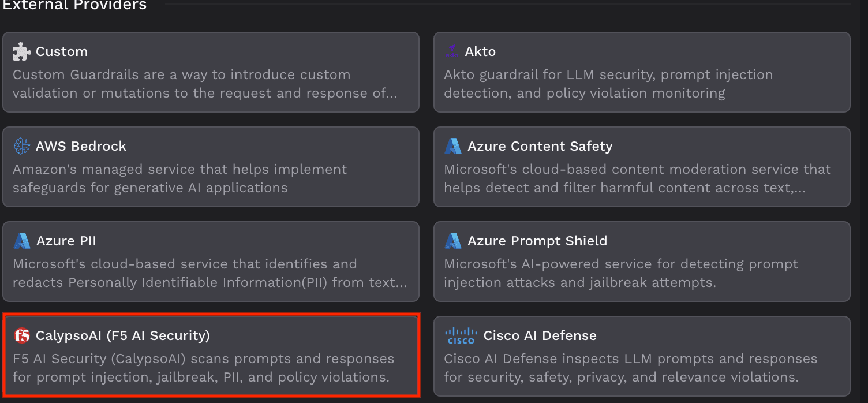Screen dimensions: 868x403
Task: Click the Amazon managed service description
Action: [x=180, y=178]
